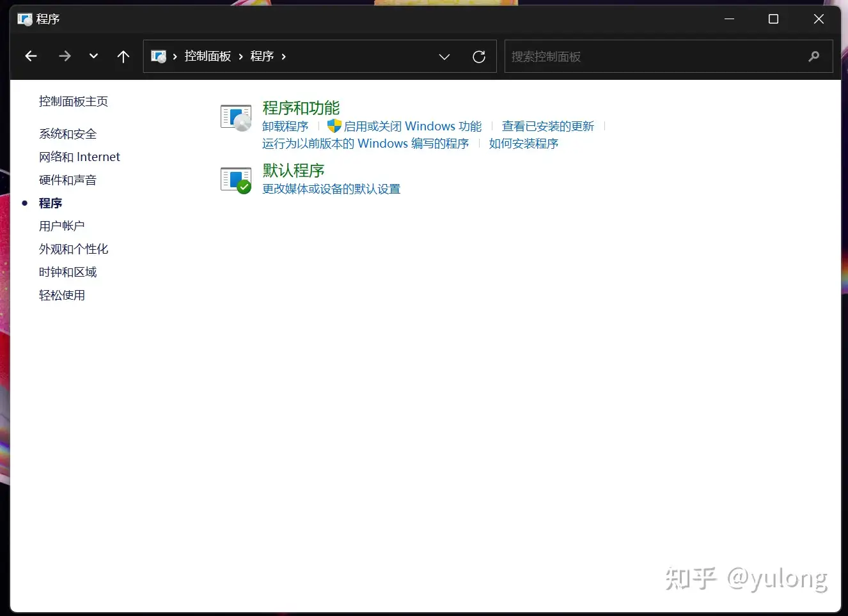The image size is (848, 616).
Task: Open 硬件和声音 category
Action: (x=68, y=180)
